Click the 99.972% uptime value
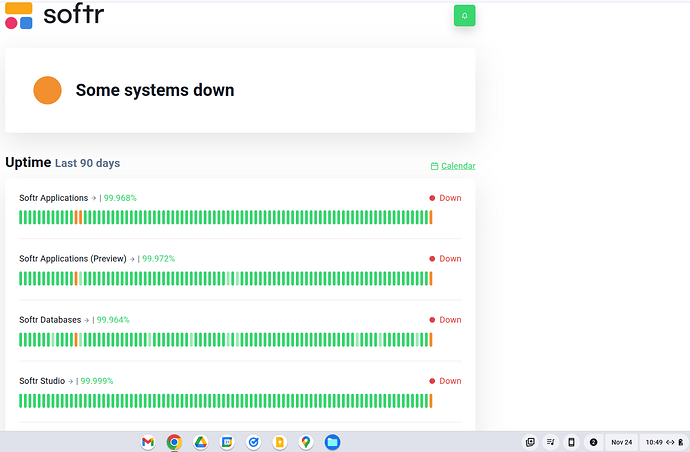 pyautogui.click(x=158, y=259)
